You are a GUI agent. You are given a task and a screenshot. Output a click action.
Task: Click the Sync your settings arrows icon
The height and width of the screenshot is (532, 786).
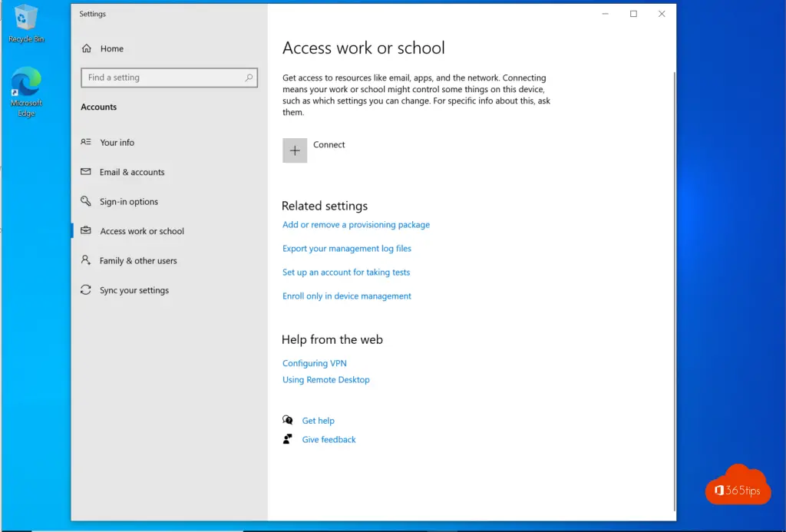click(x=86, y=290)
